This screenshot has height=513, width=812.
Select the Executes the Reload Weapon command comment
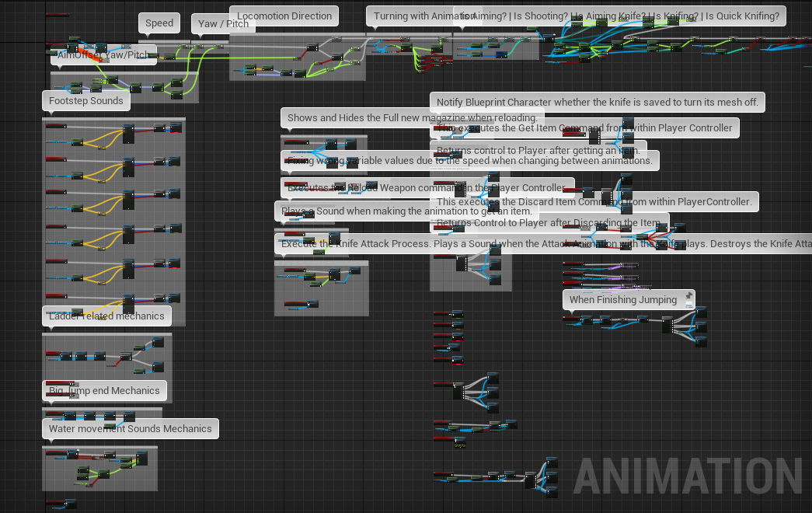pyautogui.click(x=427, y=188)
